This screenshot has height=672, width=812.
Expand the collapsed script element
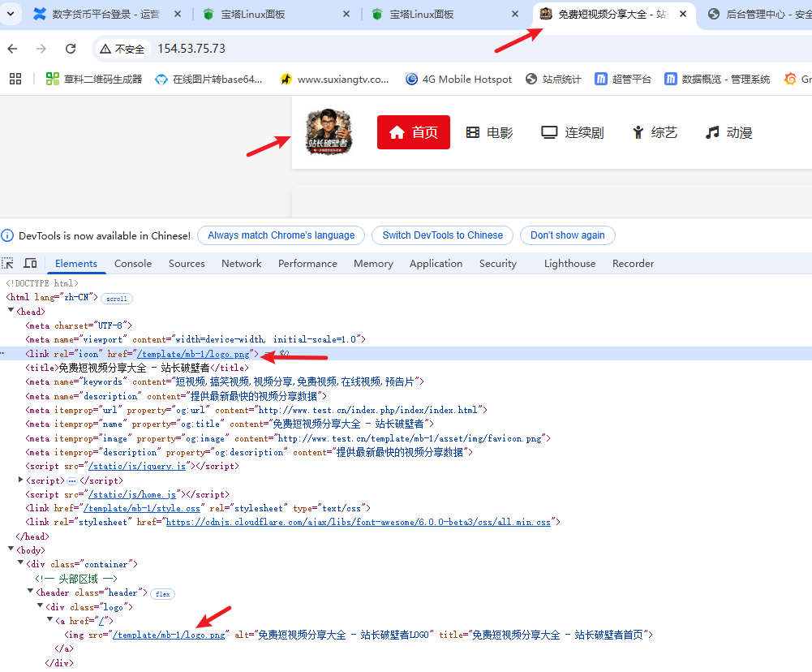pos(20,480)
